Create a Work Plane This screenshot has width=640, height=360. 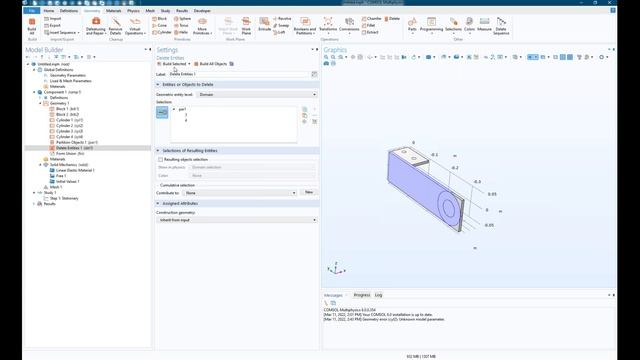tap(246, 26)
